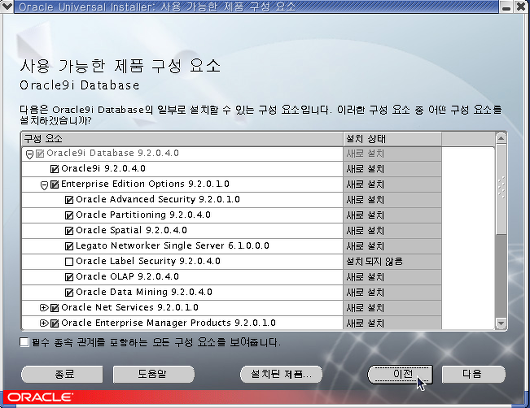
Task: Uncheck Oracle Advanced Security checkbox
Action: pos(69,200)
